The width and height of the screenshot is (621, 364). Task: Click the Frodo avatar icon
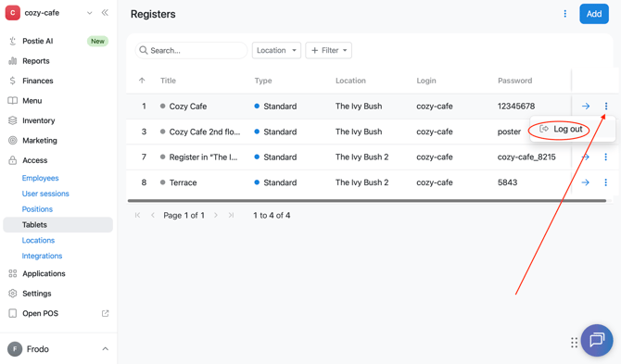(x=15, y=349)
